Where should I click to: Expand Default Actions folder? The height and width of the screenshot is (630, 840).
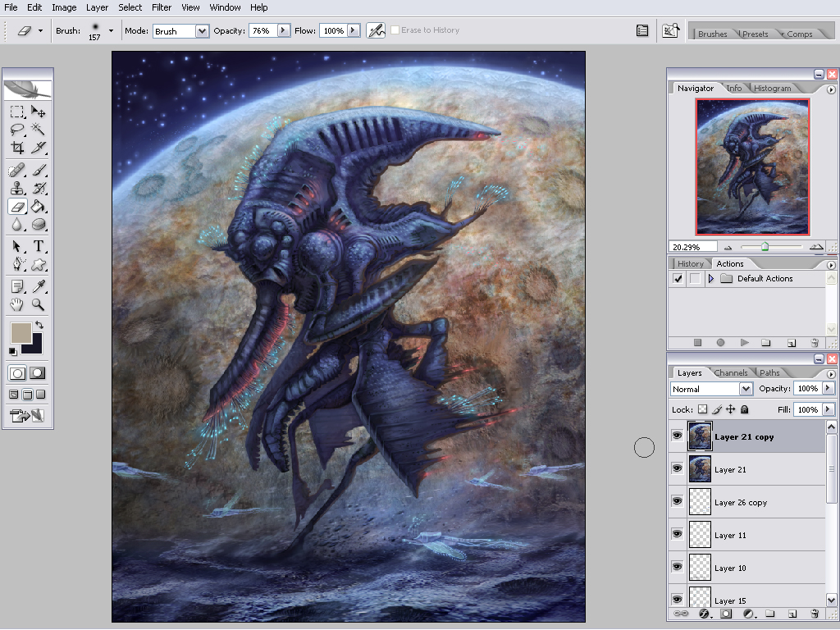(x=711, y=279)
